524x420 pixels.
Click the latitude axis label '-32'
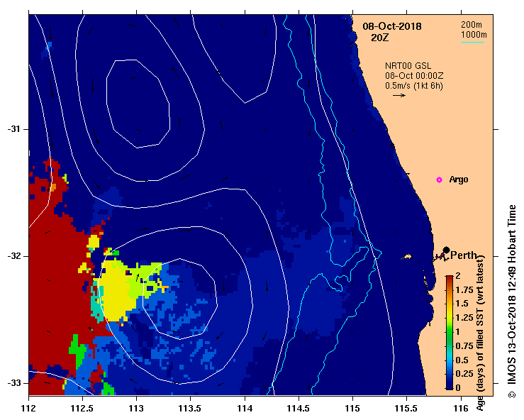13,256
